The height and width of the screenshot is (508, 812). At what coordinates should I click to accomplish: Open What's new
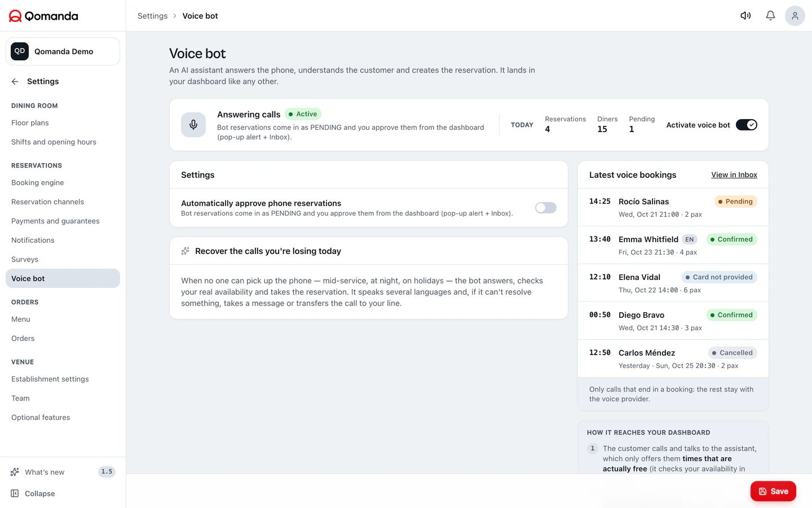63,472
